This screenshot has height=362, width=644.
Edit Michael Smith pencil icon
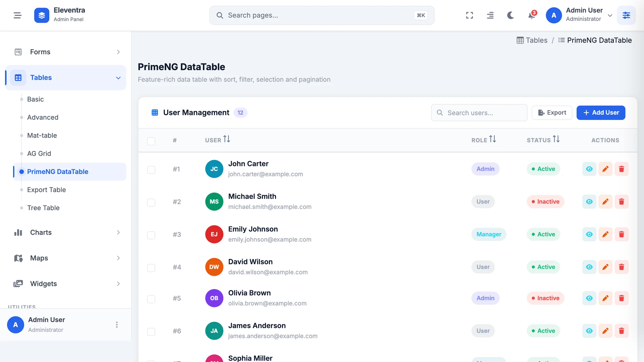(x=605, y=202)
